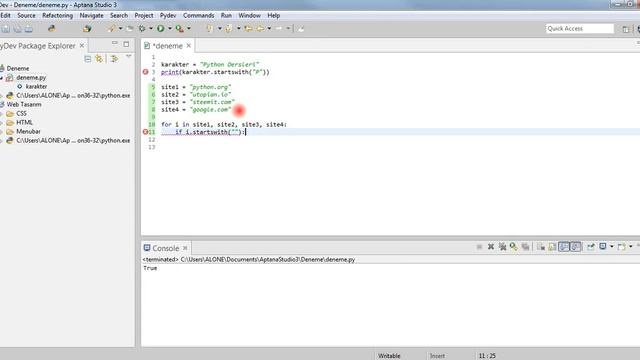
Task: Close the PyDev Package Explorer view
Action: coord(82,46)
